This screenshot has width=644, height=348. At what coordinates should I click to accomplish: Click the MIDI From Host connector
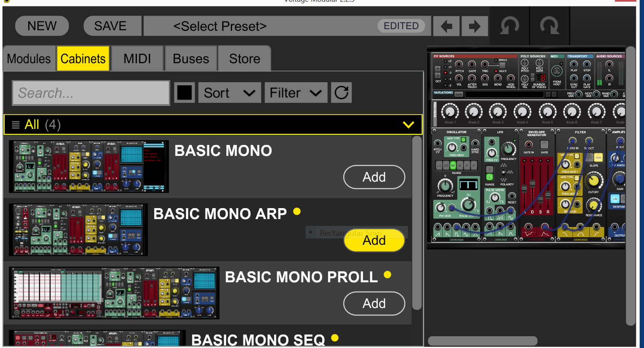557,71
